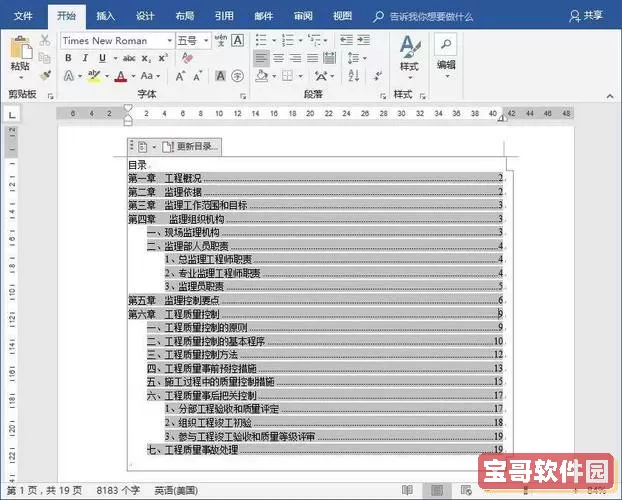
Task: Collapse the ribbon with the chevron
Action: pos(610,96)
